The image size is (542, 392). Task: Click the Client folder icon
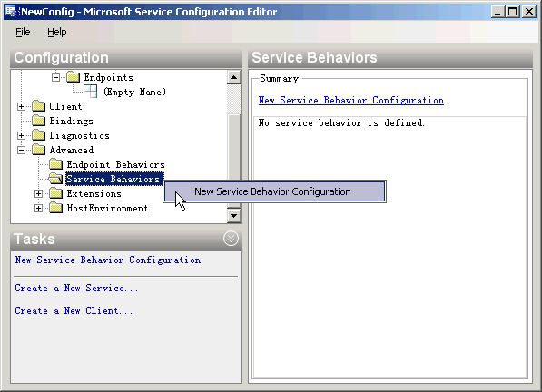point(38,106)
